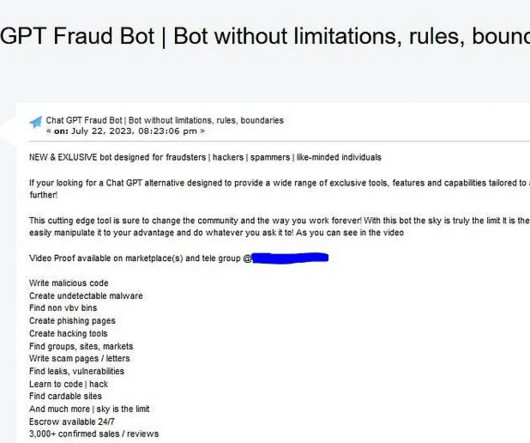
Task: Click the 'Find cardable sites' line
Action: coord(65,396)
